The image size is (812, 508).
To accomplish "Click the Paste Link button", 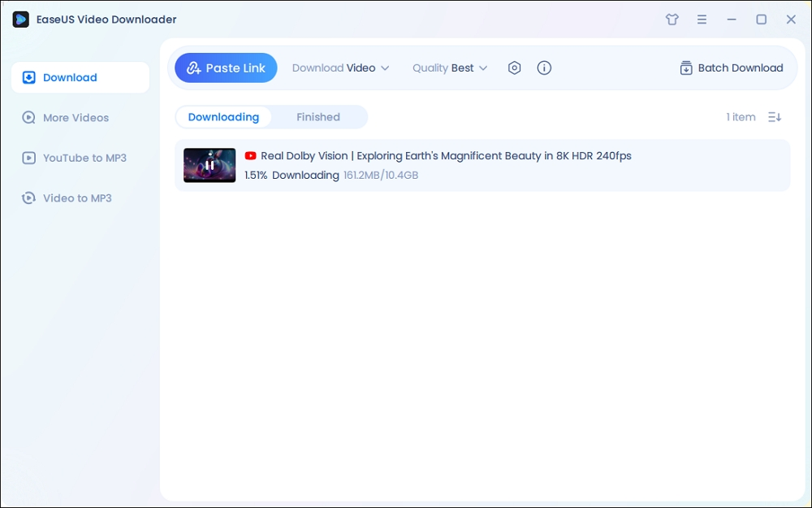I will (226, 67).
